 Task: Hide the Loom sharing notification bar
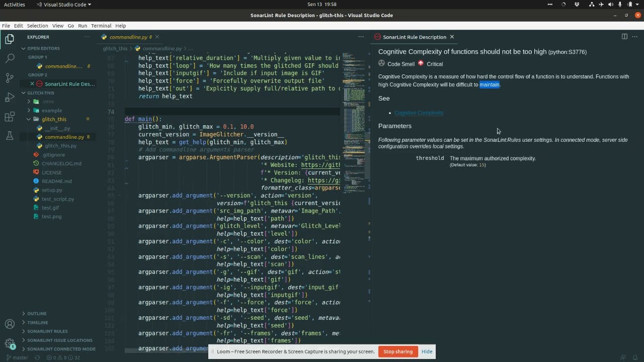427,351
